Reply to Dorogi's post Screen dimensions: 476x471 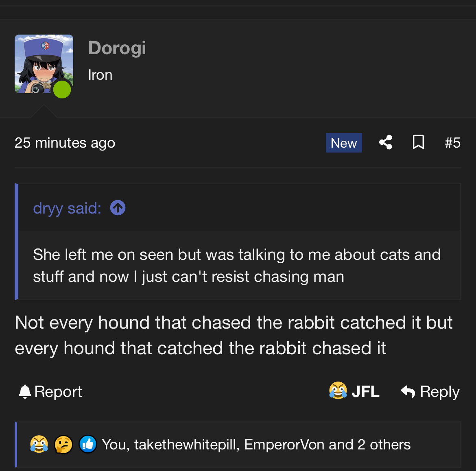pyautogui.click(x=430, y=392)
